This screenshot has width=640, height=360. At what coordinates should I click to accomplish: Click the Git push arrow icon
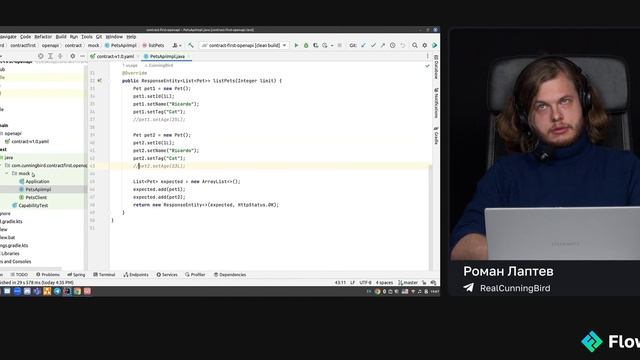[383, 45]
